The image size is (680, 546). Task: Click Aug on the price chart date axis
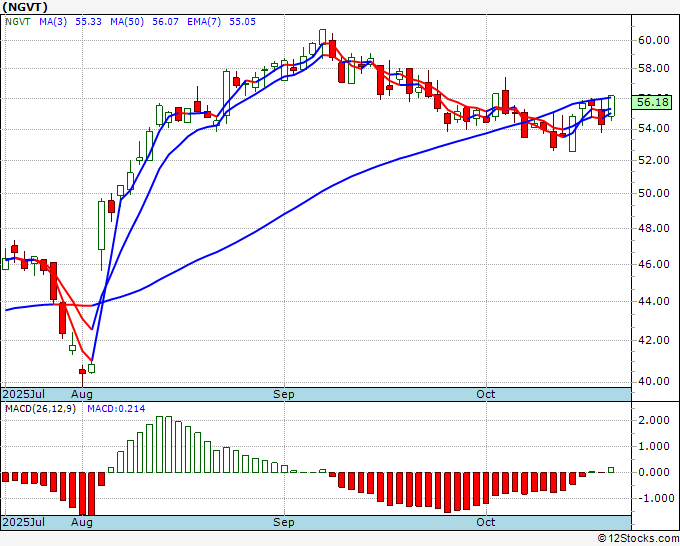tap(82, 394)
